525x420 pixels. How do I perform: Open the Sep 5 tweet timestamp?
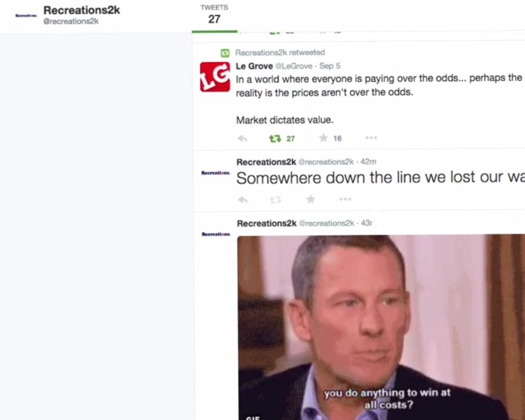[x=329, y=66]
